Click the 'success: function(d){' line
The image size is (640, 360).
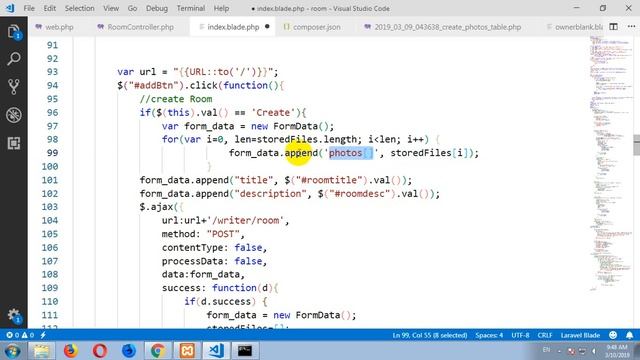220,288
